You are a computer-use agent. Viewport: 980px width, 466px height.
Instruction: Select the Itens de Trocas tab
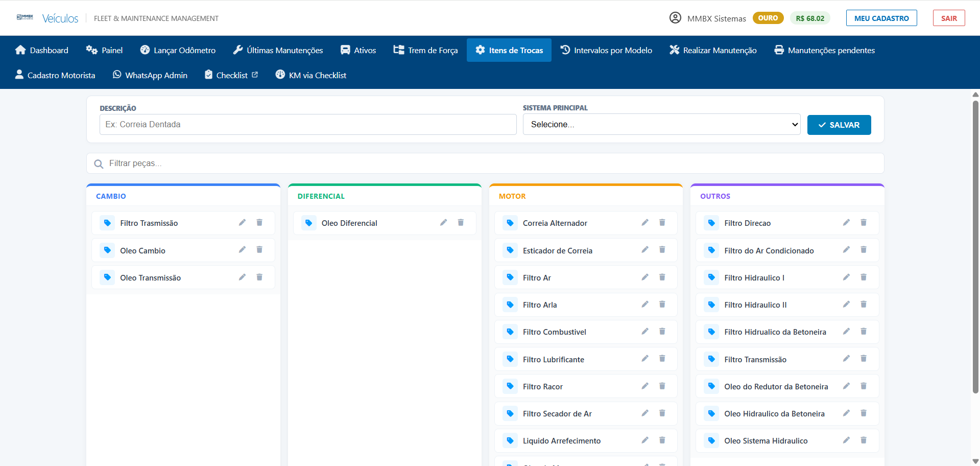pyautogui.click(x=509, y=50)
